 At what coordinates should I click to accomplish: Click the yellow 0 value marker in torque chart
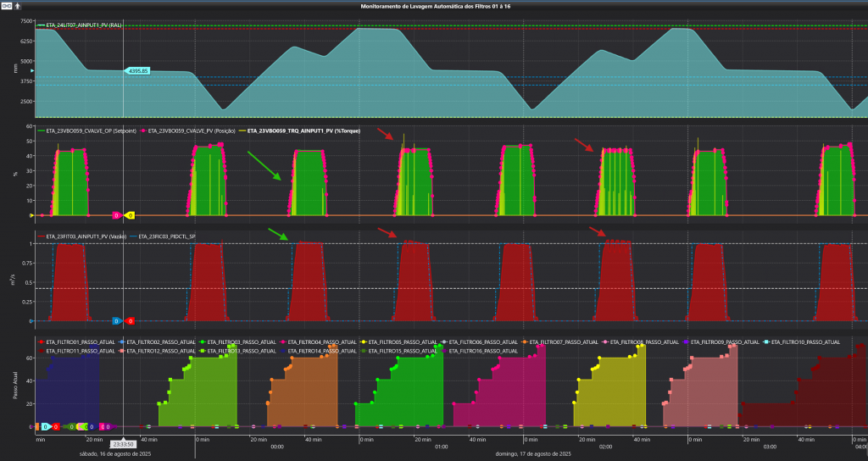pos(129,215)
